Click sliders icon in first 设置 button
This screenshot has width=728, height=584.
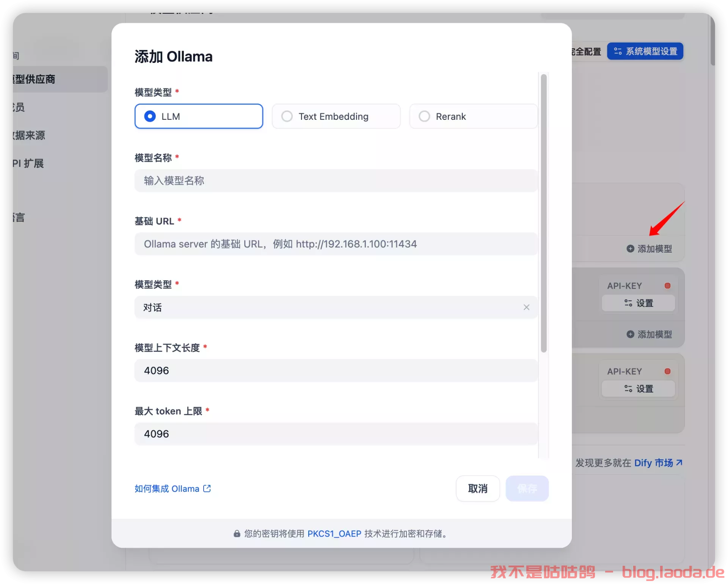tap(628, 303)
